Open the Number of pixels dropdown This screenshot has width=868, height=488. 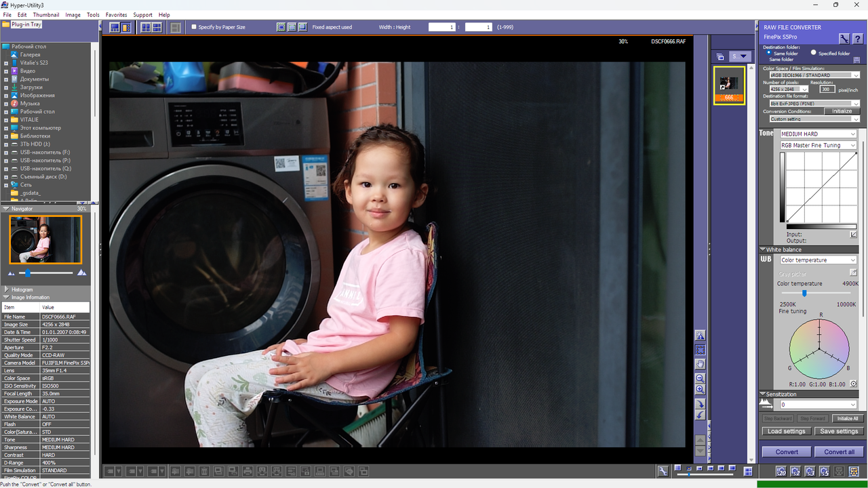coord(789,89)
